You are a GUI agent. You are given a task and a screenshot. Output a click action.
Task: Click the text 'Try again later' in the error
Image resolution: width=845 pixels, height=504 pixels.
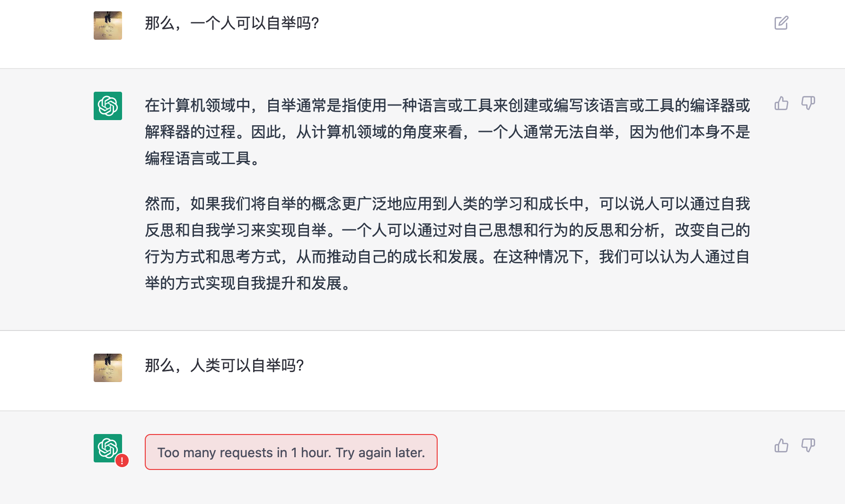coord(381,452)
